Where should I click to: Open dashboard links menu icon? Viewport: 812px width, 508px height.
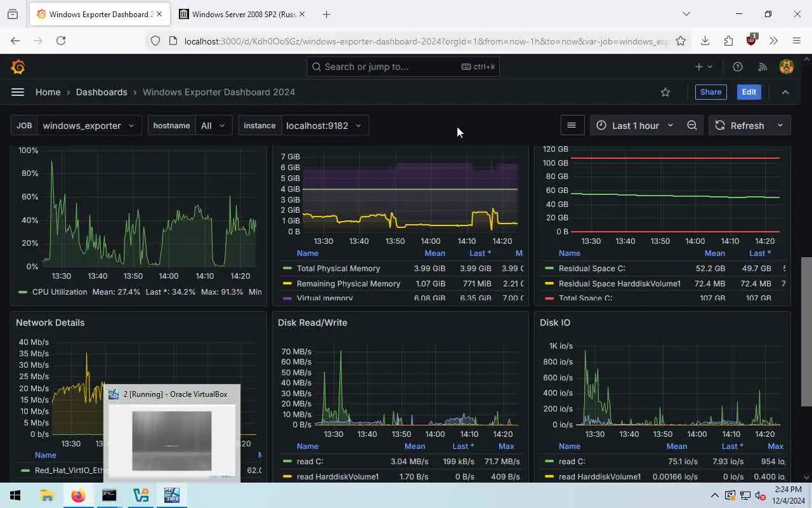[x=572, y=126]
